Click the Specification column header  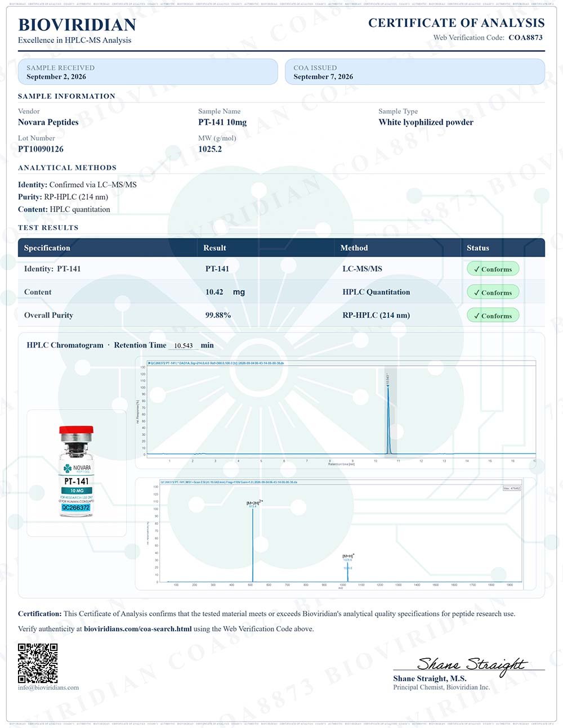click(x=47, y=248)
